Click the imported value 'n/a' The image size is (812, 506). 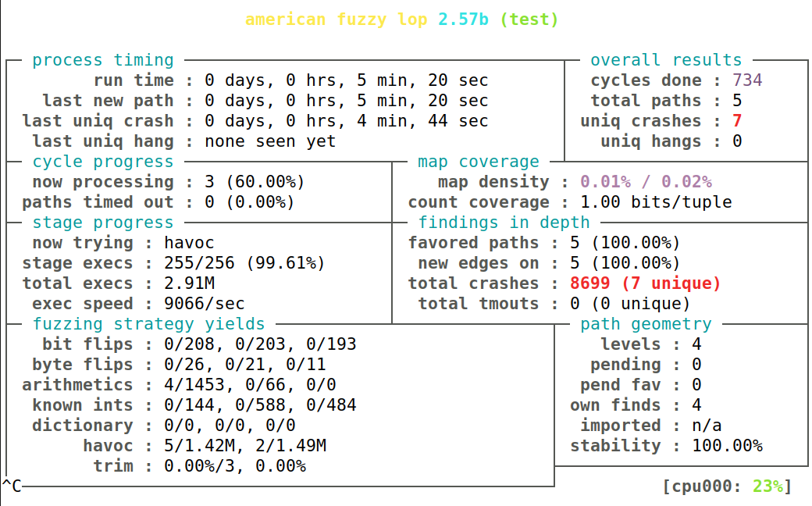click(707, 426)
